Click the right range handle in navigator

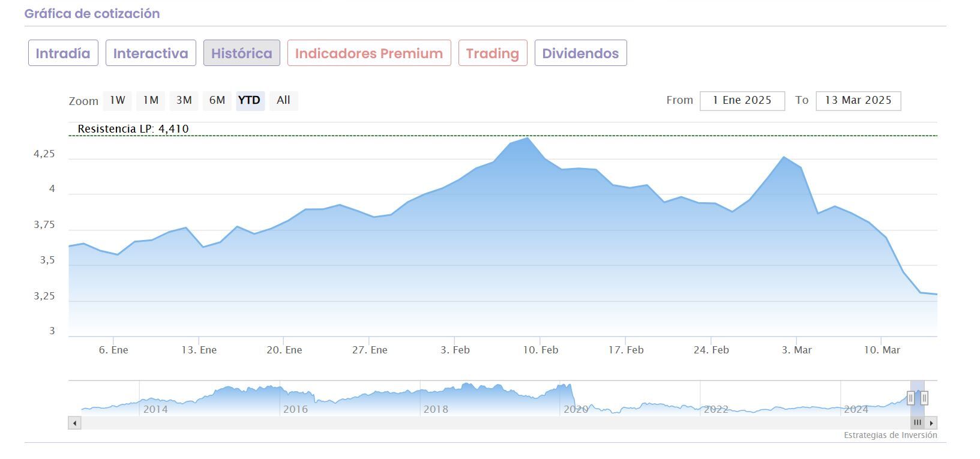click(924, 398)
